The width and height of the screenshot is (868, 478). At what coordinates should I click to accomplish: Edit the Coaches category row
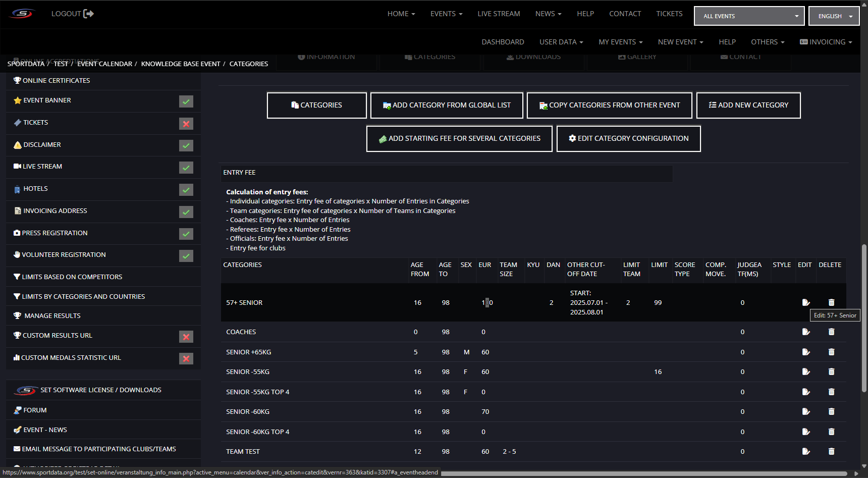pyautogui.click(x=806, y=332)
